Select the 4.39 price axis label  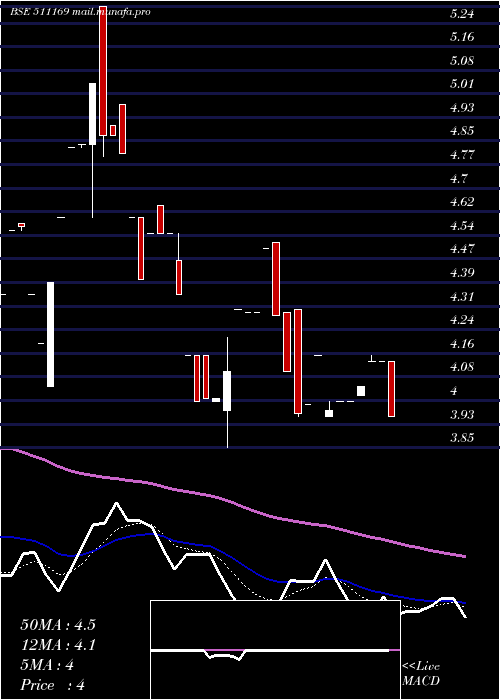tap(462, 272)
